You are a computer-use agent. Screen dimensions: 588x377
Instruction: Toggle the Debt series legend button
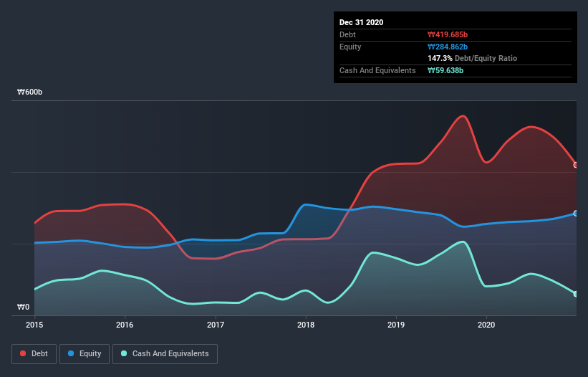[x=34, y=354]
